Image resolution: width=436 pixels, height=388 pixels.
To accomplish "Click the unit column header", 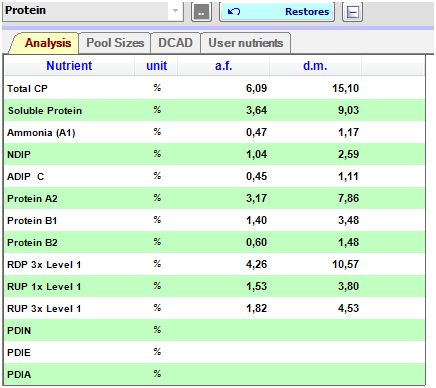I will pos(156,66).
